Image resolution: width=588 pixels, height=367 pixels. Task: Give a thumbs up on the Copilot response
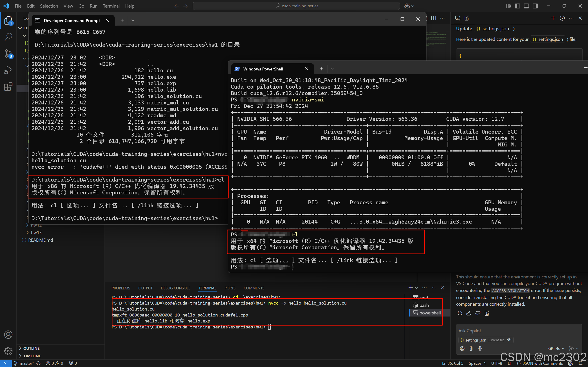tap(469, 313)
